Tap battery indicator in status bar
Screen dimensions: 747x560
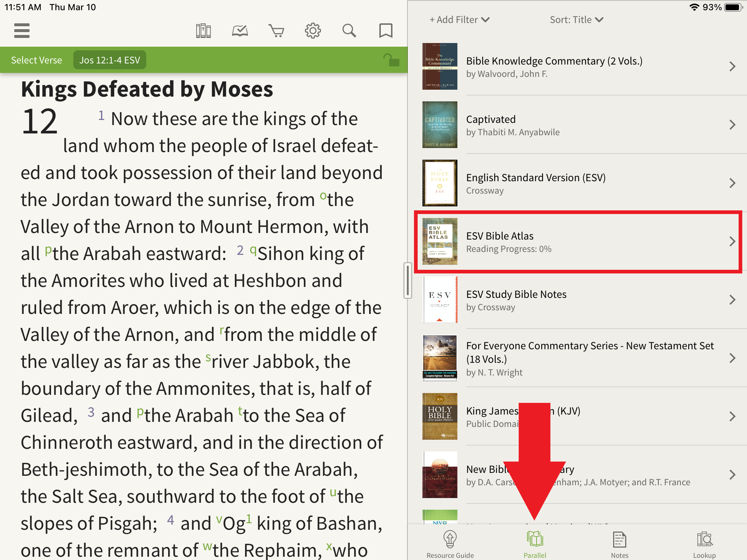point(734,7)
